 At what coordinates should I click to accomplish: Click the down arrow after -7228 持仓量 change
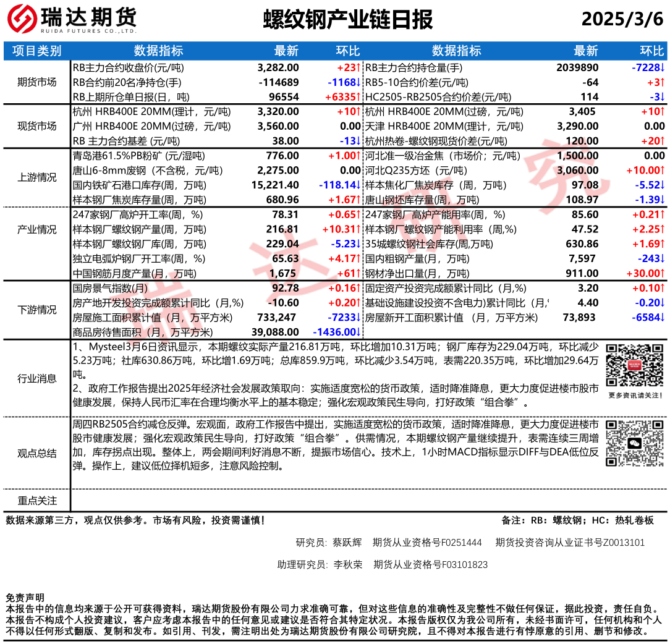coord(662,67)
